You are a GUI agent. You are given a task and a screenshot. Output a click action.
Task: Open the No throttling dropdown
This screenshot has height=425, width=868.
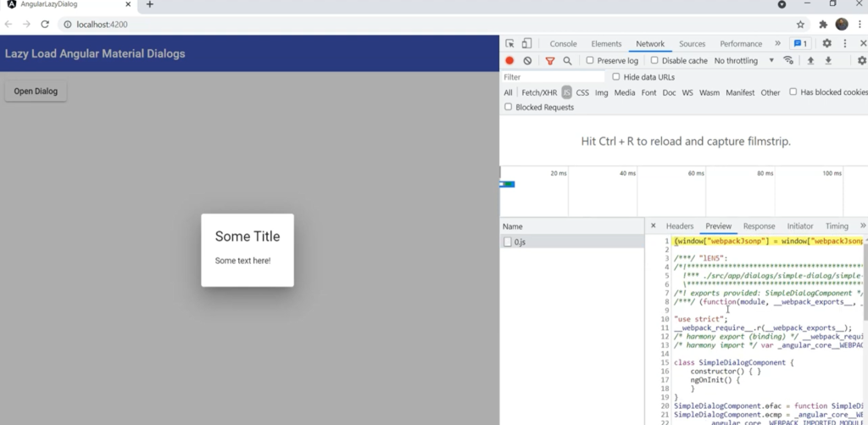(x=744, y=61)
